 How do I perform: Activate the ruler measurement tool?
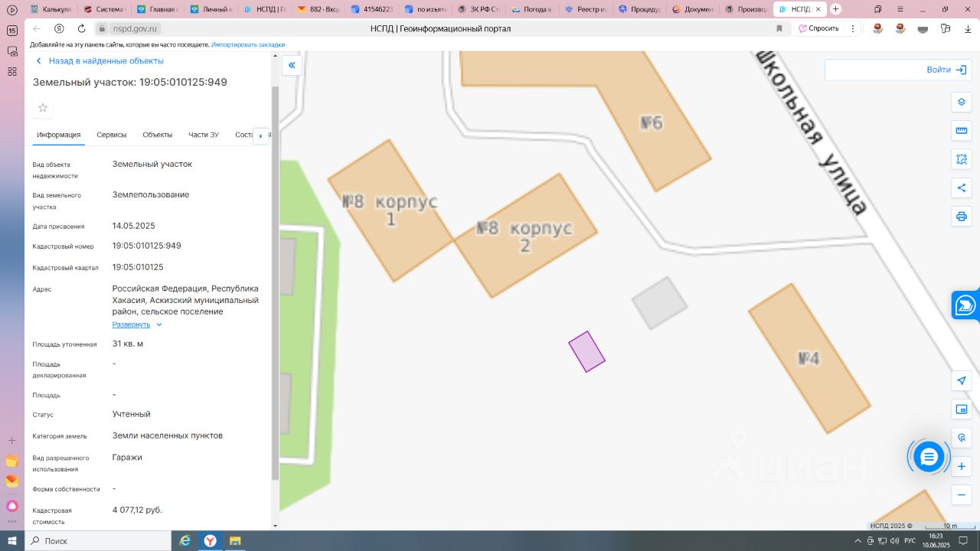pyautogui.click(x=962, y=131)
